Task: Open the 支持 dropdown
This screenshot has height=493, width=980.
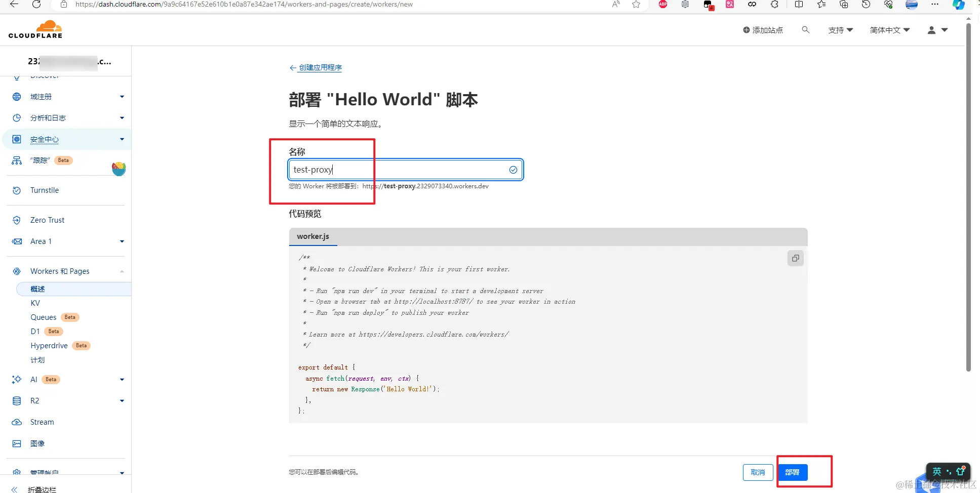Action: [x=841, y=30]
